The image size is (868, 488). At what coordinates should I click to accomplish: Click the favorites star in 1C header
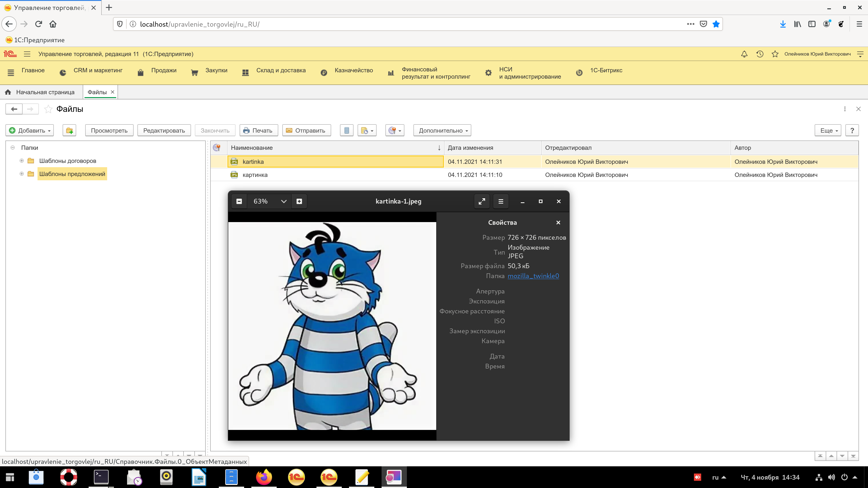(775, 54)
